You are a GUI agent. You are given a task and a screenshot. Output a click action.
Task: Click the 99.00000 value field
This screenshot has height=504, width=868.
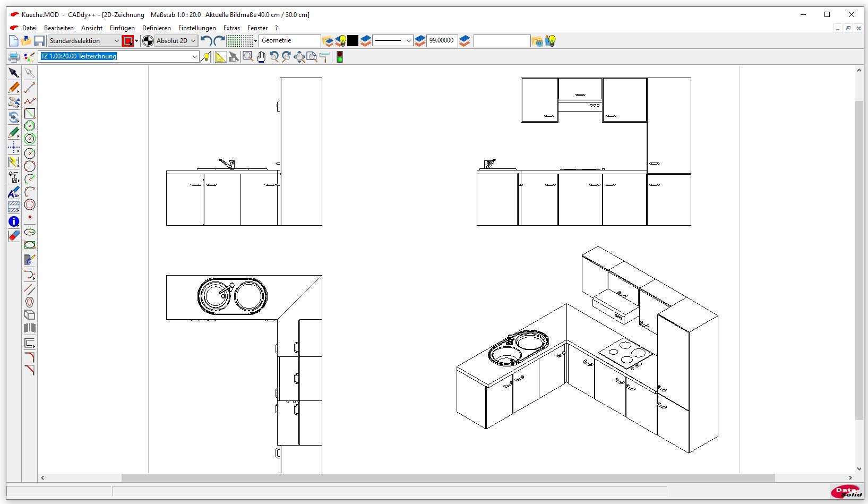(x=442, y=41)
